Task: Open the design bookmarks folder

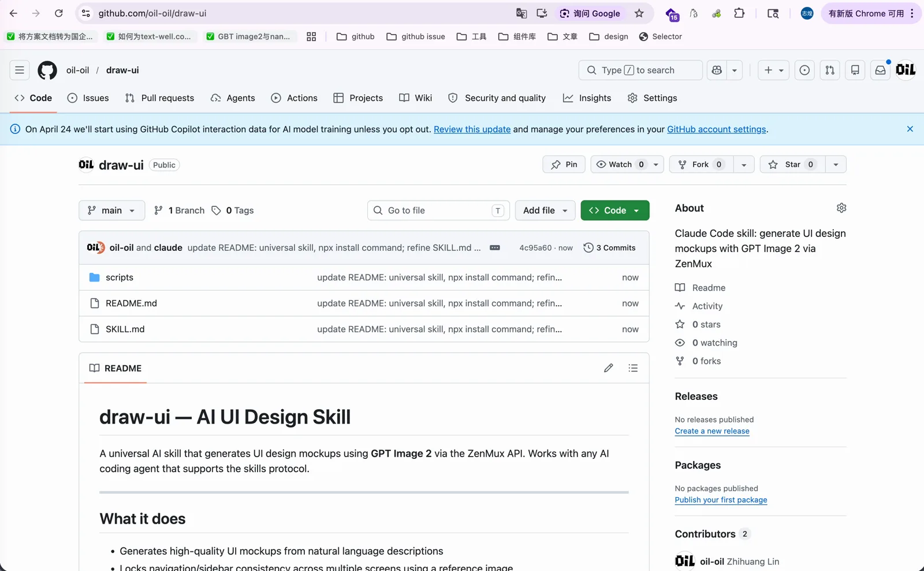Action: (609, 36)
